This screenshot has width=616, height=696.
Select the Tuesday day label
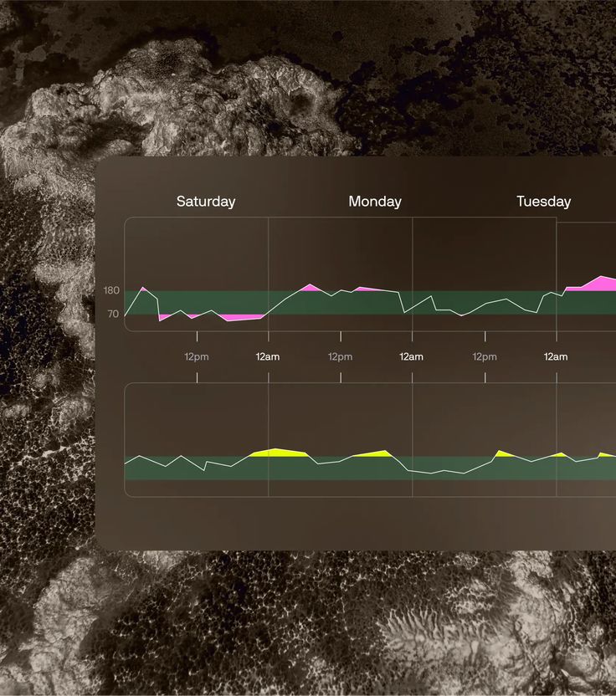click(544, 202)
